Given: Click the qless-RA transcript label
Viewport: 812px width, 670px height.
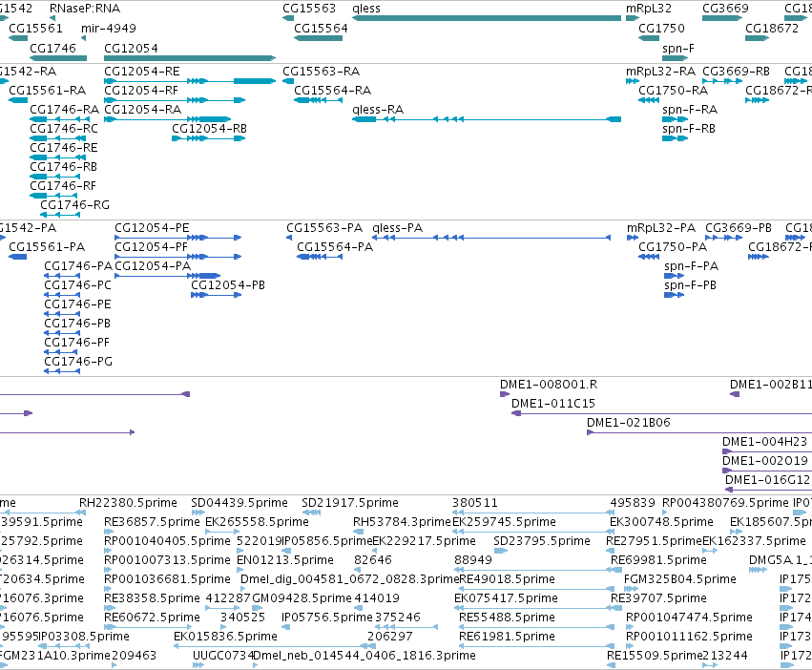Looking at the screenshot, I should pyautogui.click(x=378, y=110).
